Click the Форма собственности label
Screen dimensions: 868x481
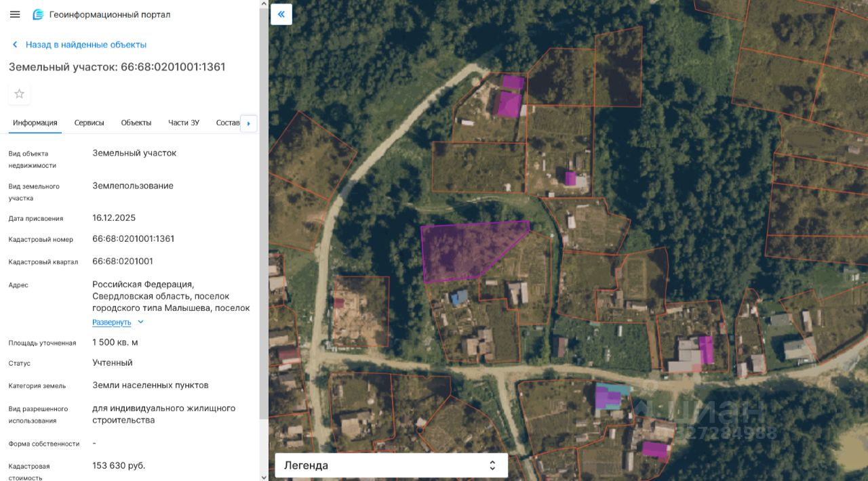click(44, 444)
